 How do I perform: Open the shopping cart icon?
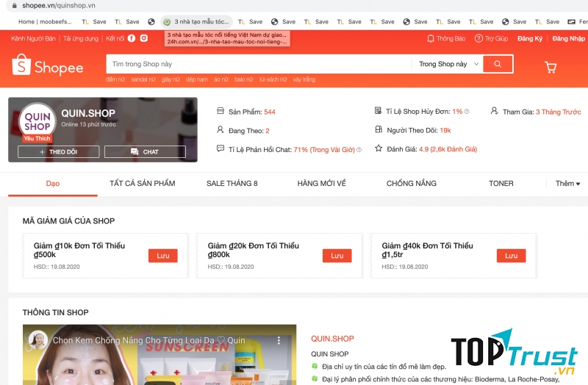click(x=551, y=67)
